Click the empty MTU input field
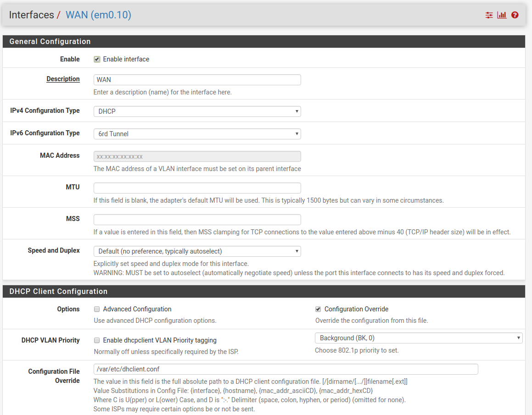The image size is (532, 415). pyautogui.click(x=197, y=188)
